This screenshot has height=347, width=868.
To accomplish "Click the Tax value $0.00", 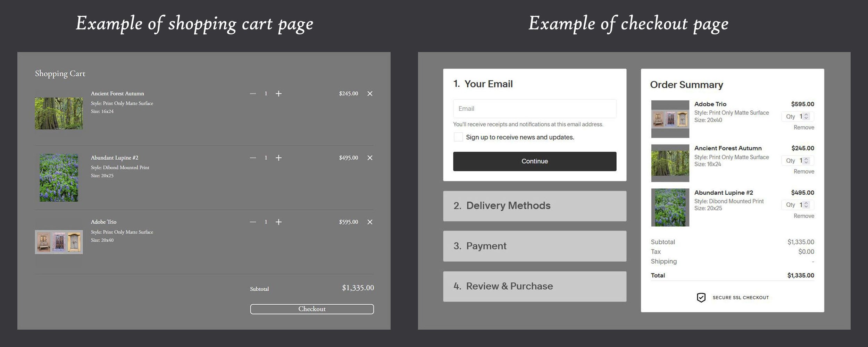I will click(x=806, y=252).
